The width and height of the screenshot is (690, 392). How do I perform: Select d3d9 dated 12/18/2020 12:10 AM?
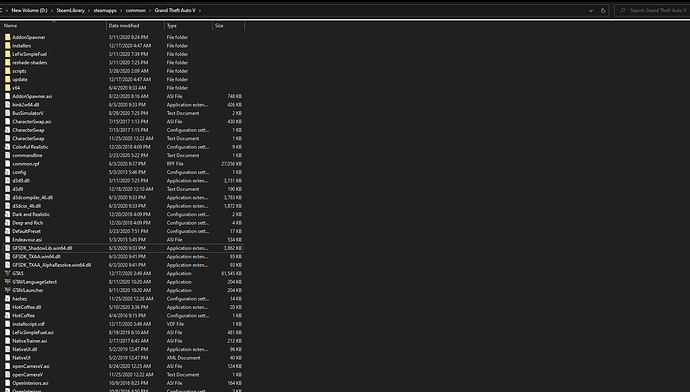(x=18, y=189)
